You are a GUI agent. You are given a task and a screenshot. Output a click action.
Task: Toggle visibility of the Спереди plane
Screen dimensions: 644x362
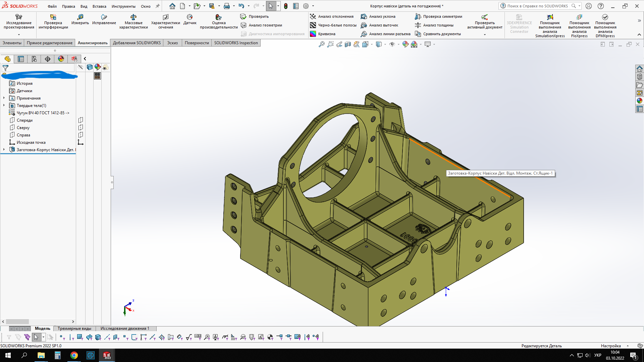click(x=80, y=120)
